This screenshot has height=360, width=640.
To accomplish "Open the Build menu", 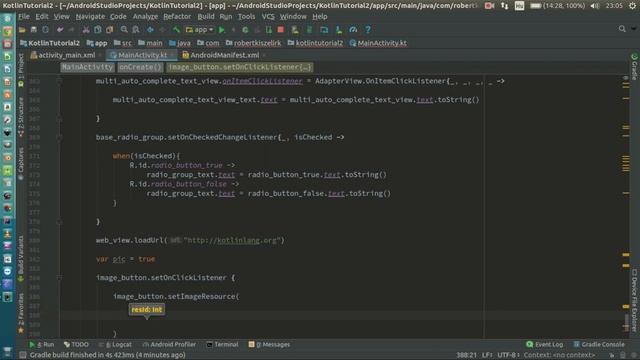I will (206, 17).
